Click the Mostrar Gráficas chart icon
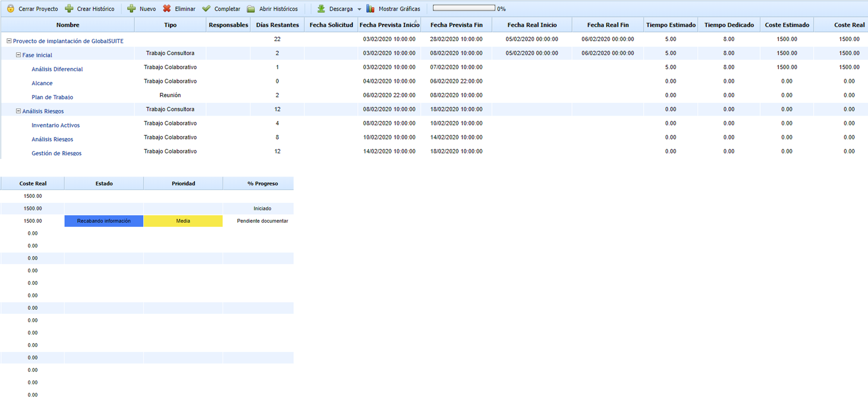 370,9
